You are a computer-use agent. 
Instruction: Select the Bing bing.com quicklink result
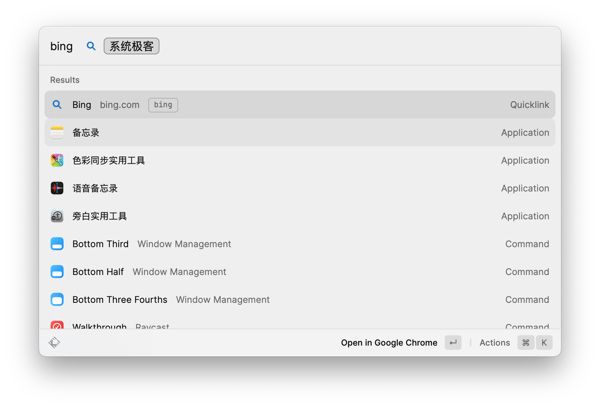click(300, 104)
